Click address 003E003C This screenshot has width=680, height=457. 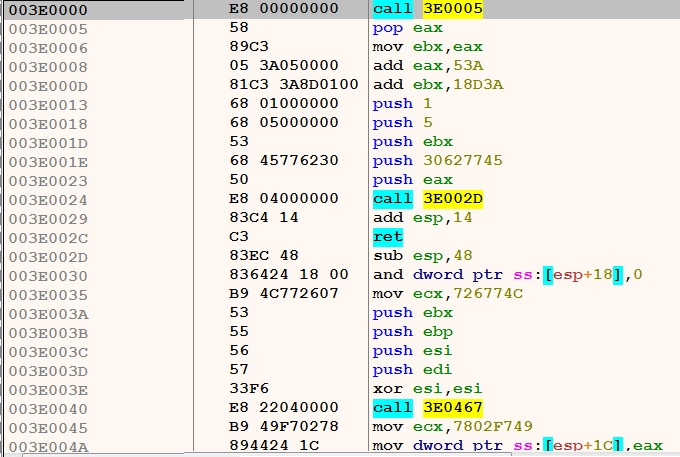point(48,353)
